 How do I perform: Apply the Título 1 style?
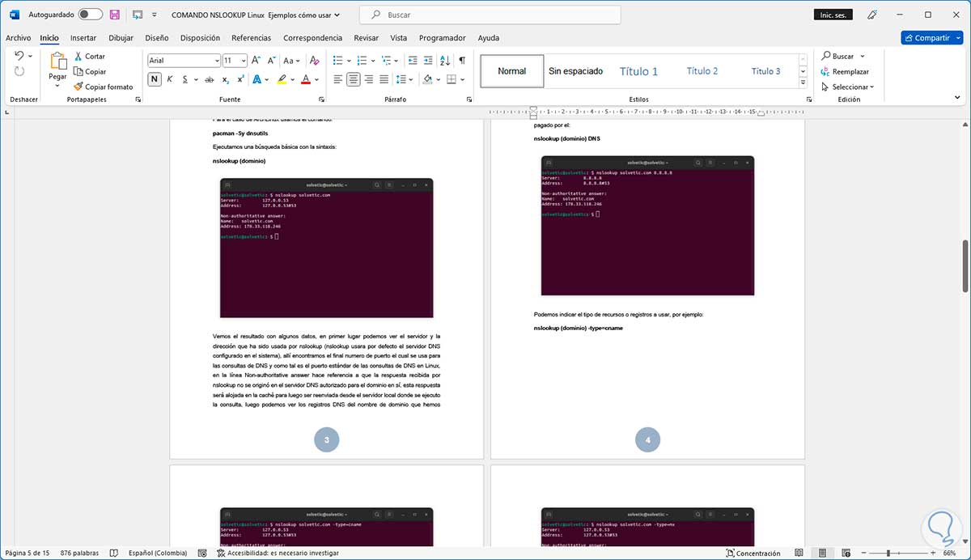point(638,71)
